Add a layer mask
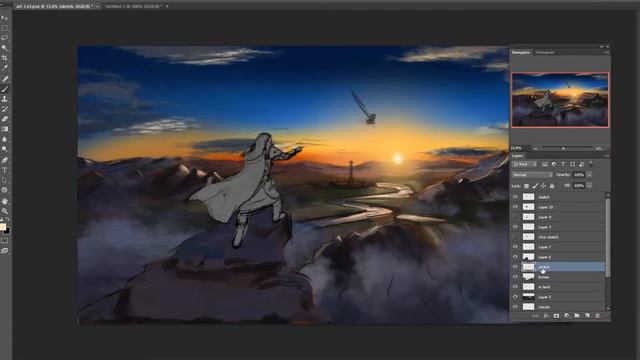Viewport: 640px width, 360px height. (556, 316)
